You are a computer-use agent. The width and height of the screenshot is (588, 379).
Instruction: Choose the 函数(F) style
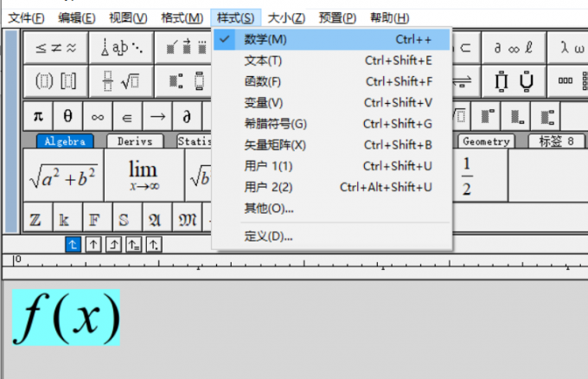[x=332, y=82]
